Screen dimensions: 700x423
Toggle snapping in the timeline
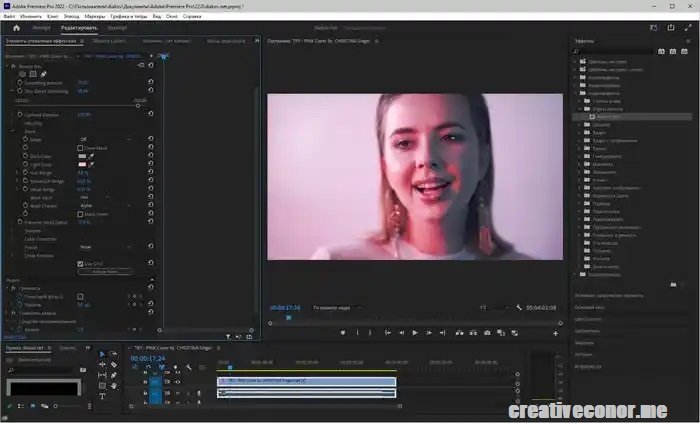(148, 367)
